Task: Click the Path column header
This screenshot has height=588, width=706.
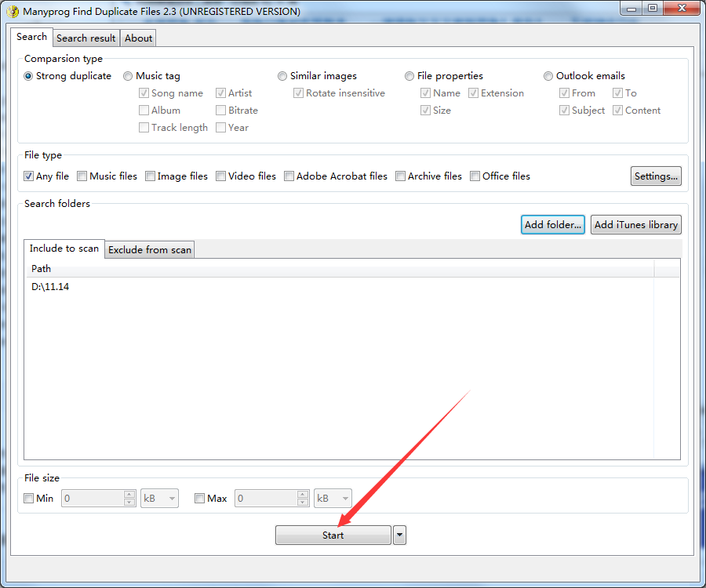Action: (x=340, y=269)
